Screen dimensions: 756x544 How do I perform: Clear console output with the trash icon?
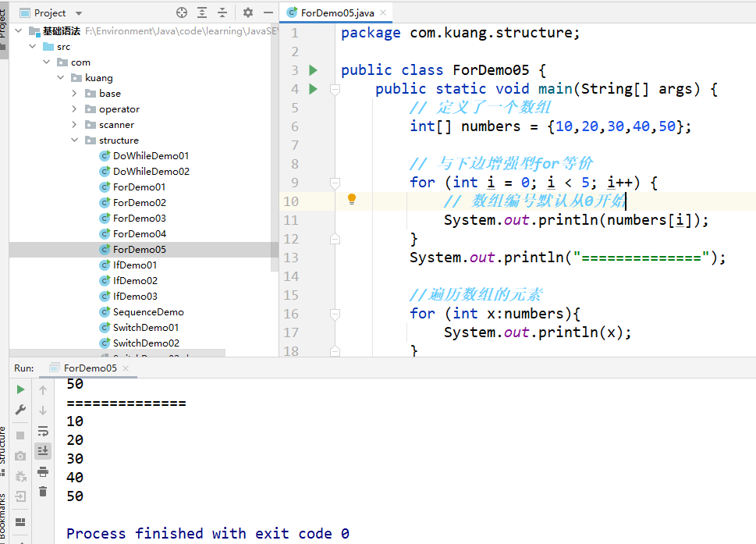(43, 492)
